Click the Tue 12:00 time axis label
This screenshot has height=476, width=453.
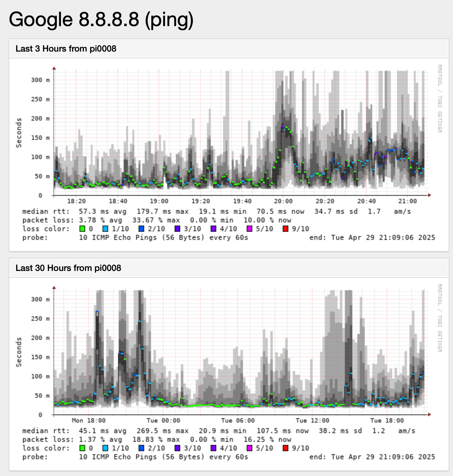point(312,421)
